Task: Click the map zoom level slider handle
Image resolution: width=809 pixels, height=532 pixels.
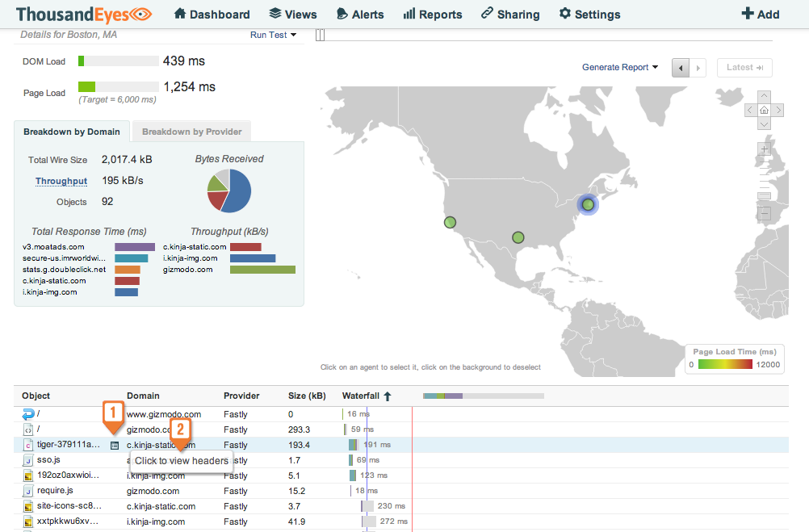Action: coord(764,195)
